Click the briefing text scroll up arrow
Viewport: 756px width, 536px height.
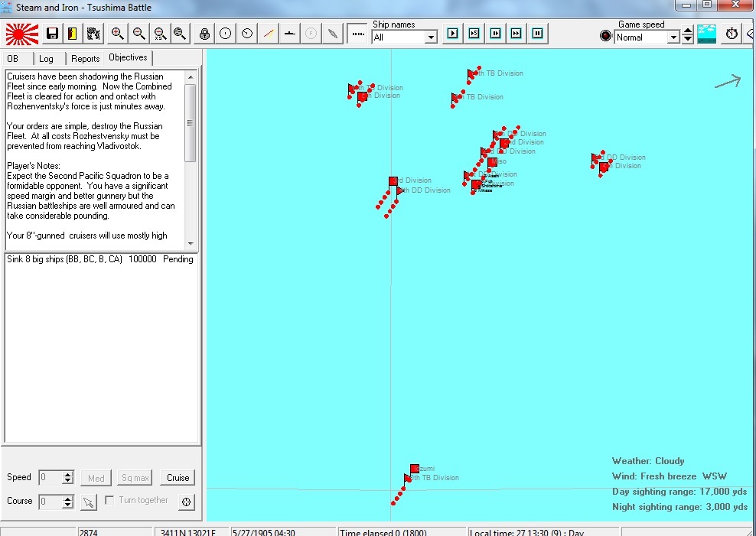191,77
